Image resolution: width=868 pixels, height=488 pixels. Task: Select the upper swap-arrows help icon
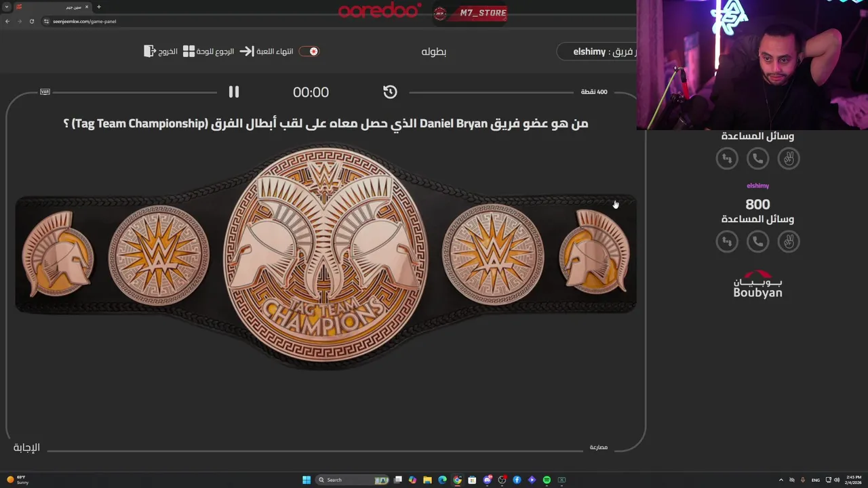tap(726, 159)
